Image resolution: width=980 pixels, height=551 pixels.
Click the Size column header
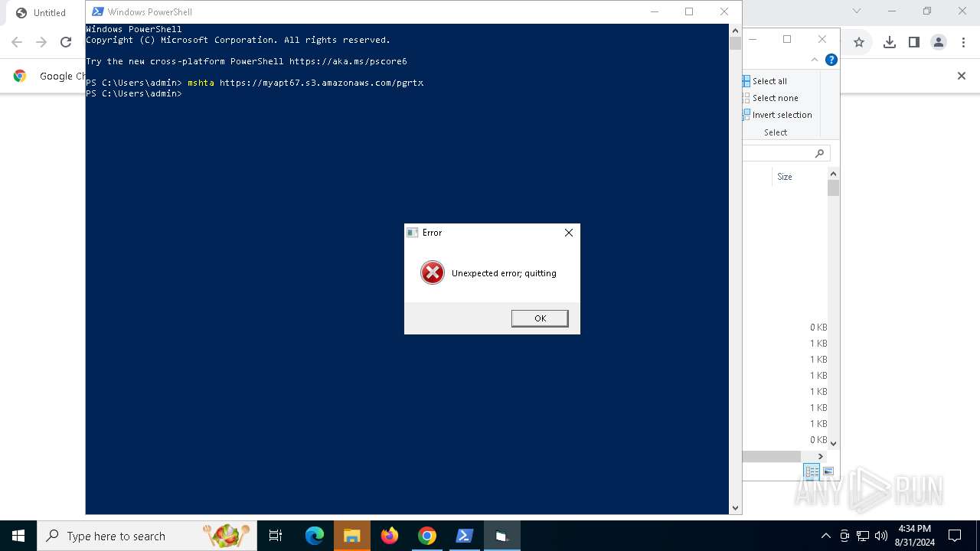(785, 177)
